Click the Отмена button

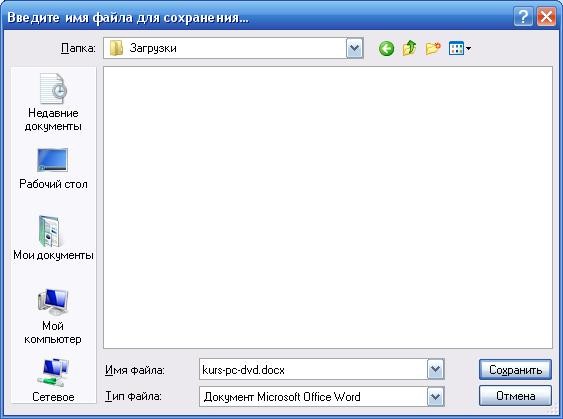click(515, 396)
